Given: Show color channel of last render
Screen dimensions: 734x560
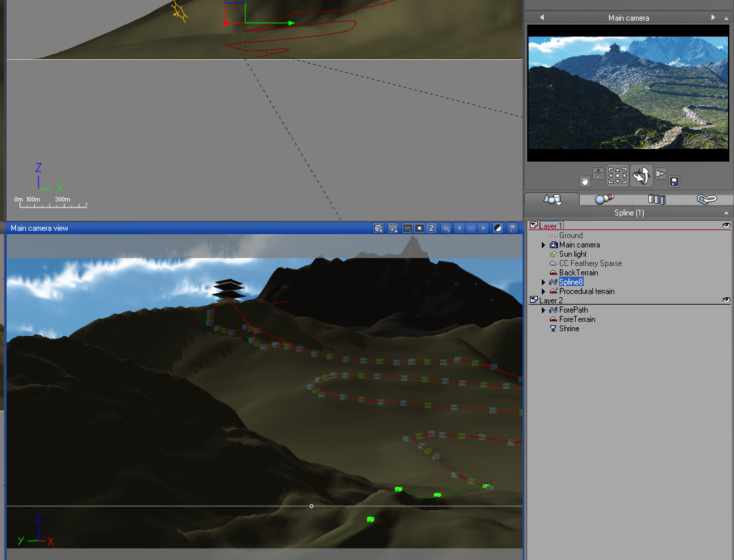Looking at the screenshot, I should [x=408, y=228].
